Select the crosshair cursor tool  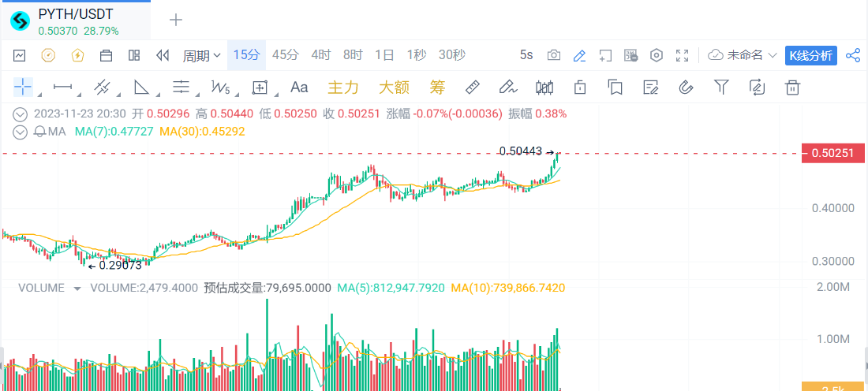click(23, 87)
